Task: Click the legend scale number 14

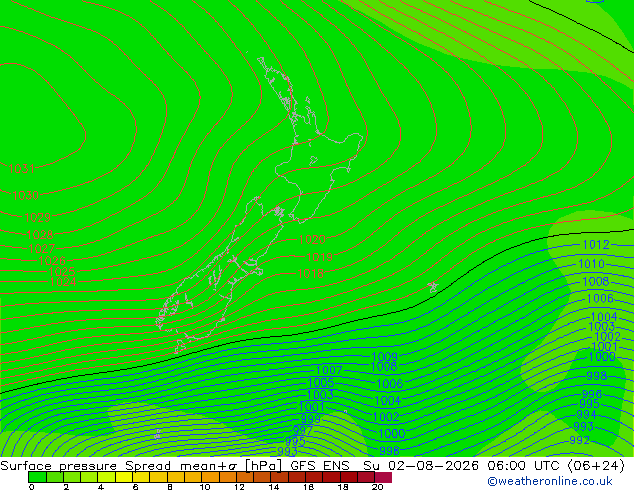Action: pos(274,487)
